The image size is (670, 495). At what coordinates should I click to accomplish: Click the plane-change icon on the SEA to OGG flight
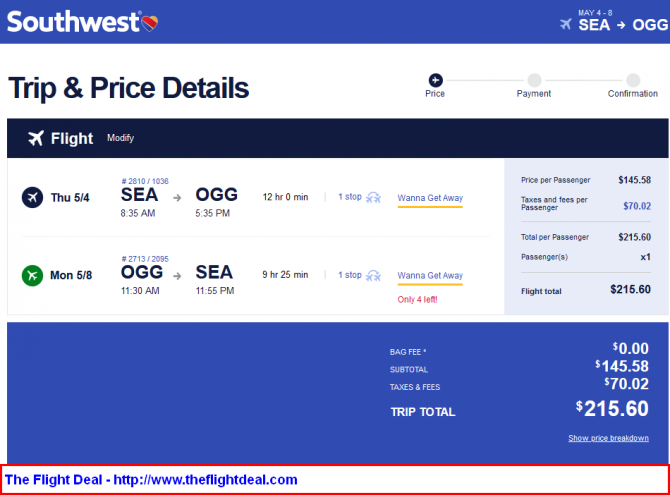[373, 197]
